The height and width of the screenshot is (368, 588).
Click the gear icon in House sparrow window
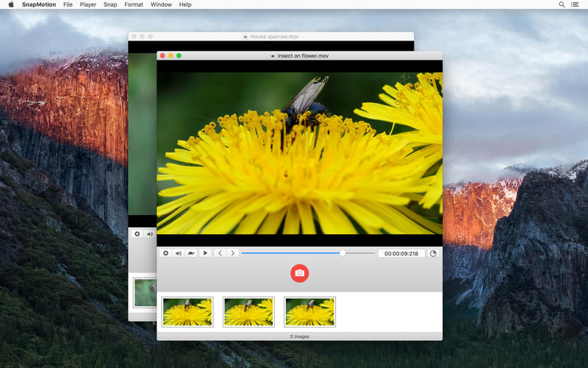pos(137,234)
